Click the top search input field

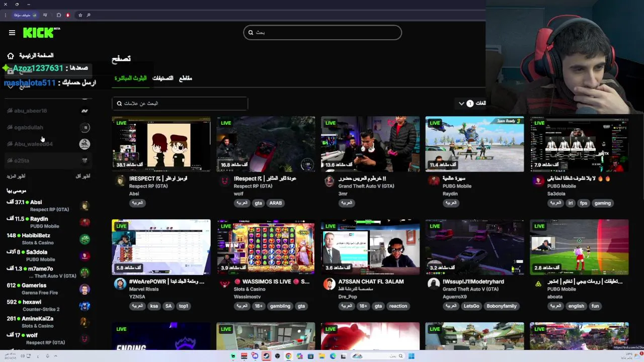point(323,33)
